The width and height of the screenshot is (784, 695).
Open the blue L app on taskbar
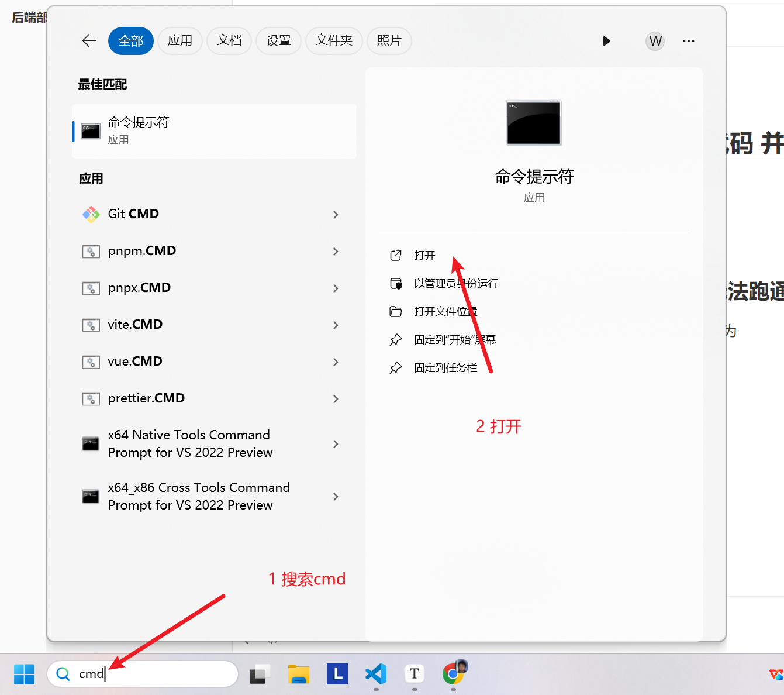337,674
